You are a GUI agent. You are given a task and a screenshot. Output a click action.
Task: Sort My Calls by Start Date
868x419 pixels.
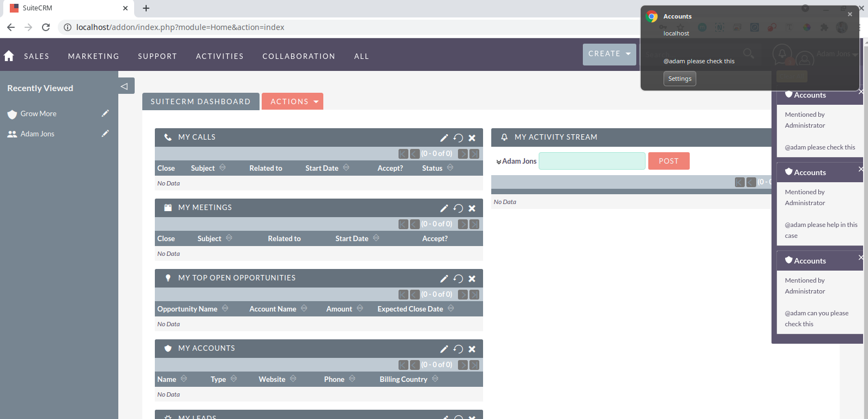pyautogui.click(x=346, y=167)
